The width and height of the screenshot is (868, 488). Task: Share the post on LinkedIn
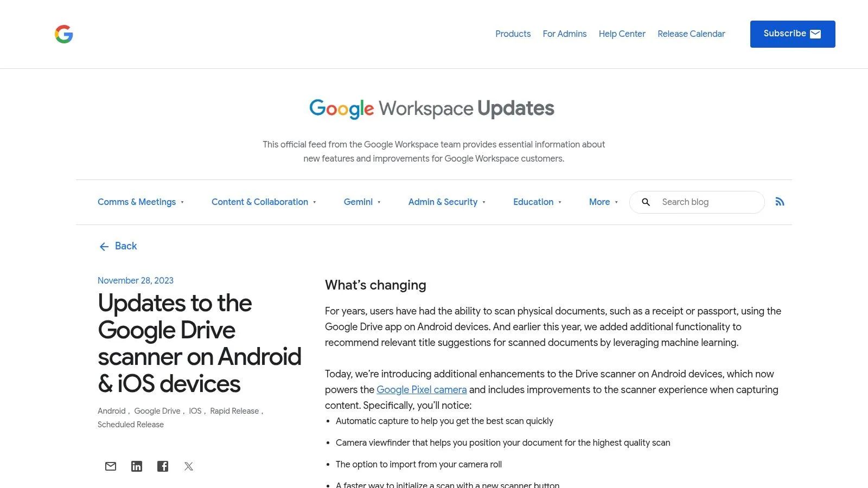[x=136, y=466]
